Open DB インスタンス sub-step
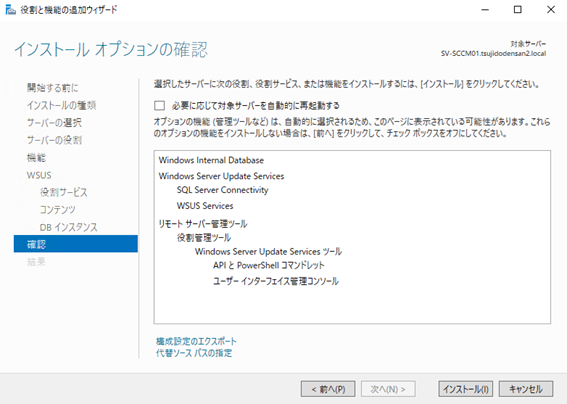The width and height of the screenshot is (567, 404). 69,227
